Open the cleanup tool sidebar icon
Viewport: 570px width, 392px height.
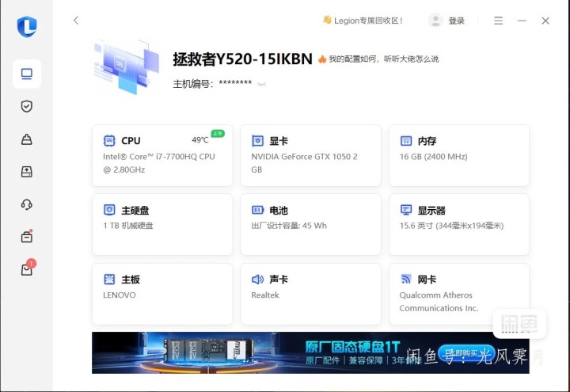tap(27, 139)
